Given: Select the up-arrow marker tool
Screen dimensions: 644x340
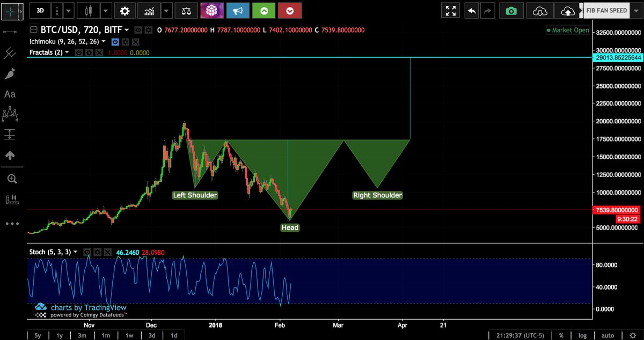Looking at the screenshot, I should 10,155.
